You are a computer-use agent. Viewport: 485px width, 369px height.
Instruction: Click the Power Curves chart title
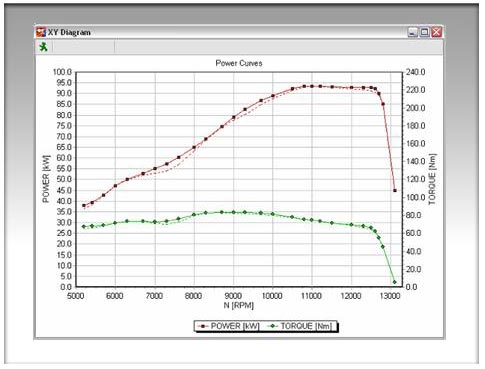coord(239,63)
